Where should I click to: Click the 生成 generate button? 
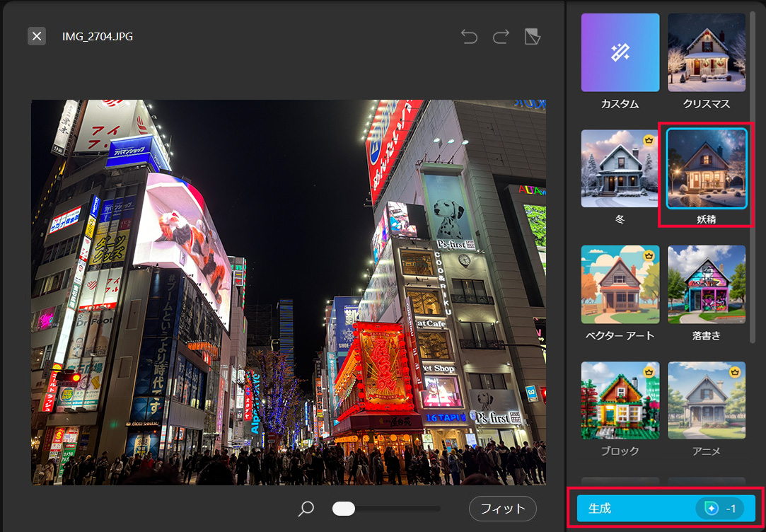click(x=666, y=509)
